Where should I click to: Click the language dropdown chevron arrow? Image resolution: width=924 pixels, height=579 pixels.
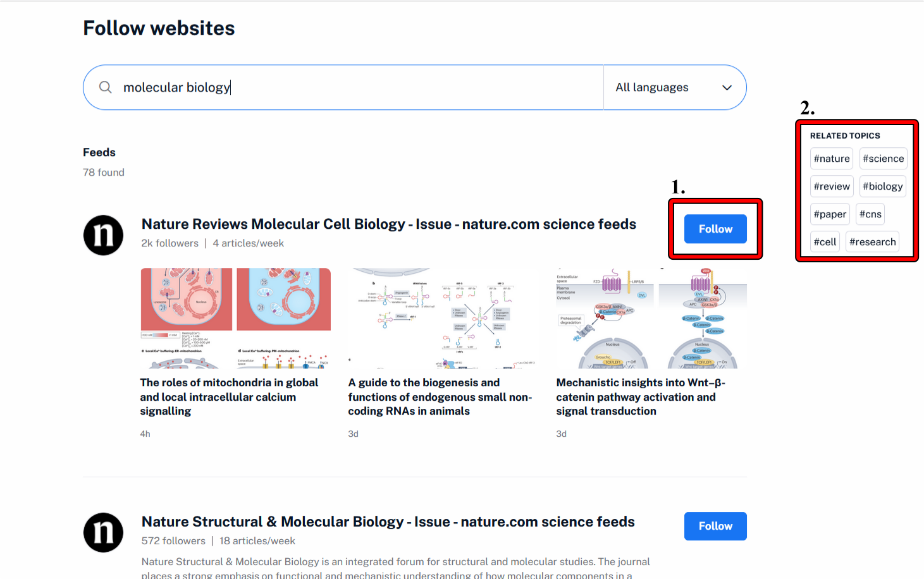(x=727, y=88)
